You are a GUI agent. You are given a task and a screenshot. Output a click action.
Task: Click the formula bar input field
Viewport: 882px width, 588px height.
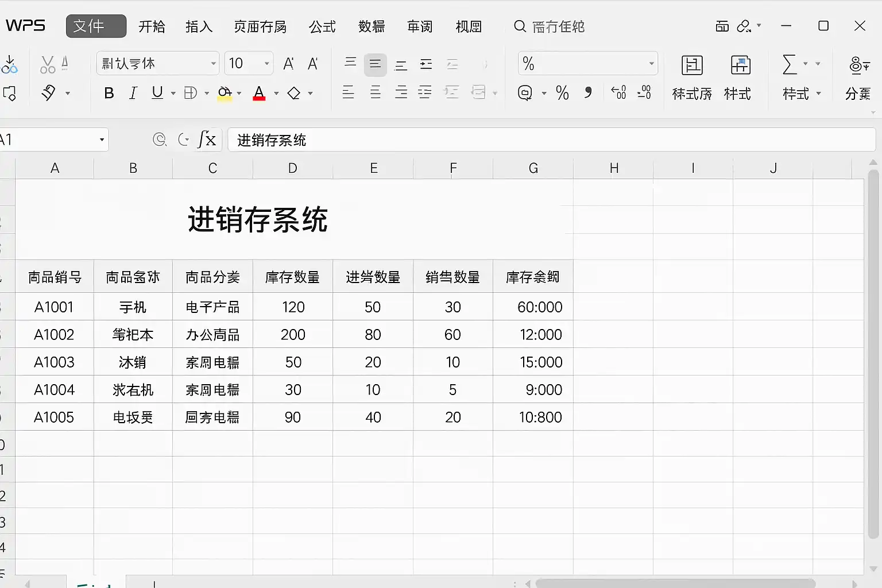[x=551, y=140]
